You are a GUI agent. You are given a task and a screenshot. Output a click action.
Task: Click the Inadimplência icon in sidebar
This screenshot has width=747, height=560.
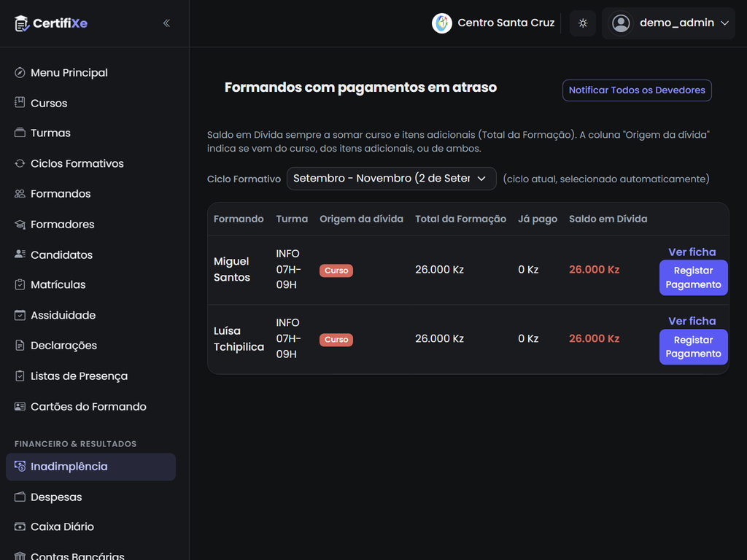click(x=20, y=466)
